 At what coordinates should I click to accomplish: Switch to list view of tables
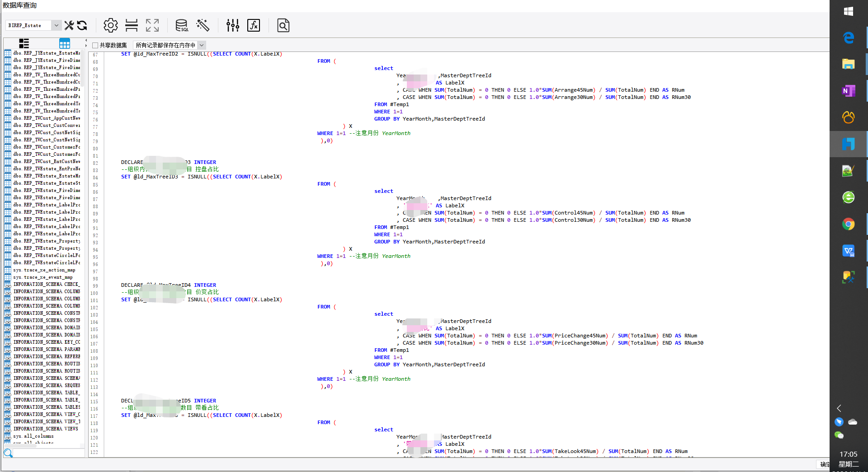click(24, 43)
